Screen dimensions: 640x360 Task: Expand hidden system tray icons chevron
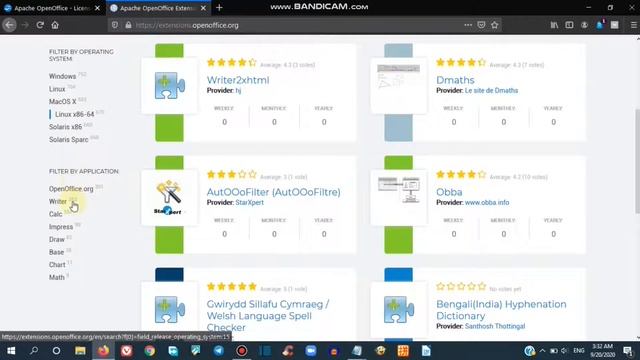[x=542, y=351]
